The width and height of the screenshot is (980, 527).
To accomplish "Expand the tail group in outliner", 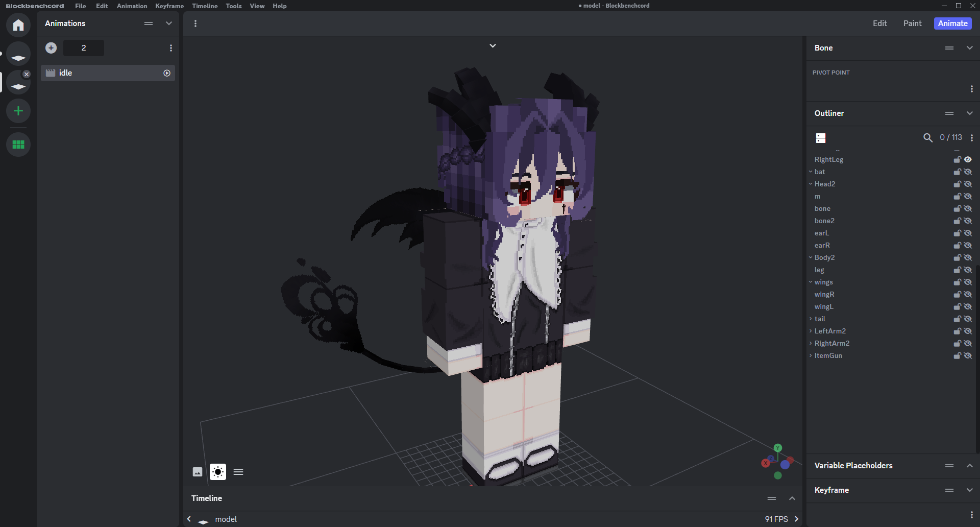I will click(811, 319).
